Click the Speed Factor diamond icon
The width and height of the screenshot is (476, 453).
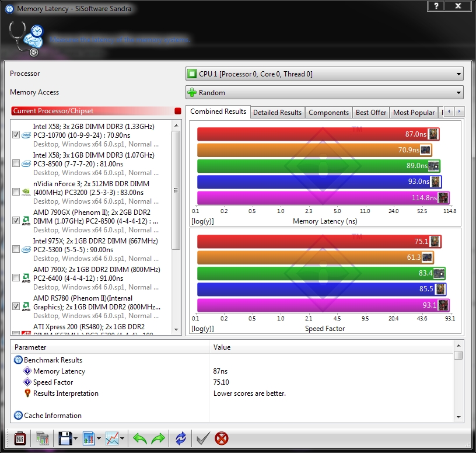(x=27, y=382)
